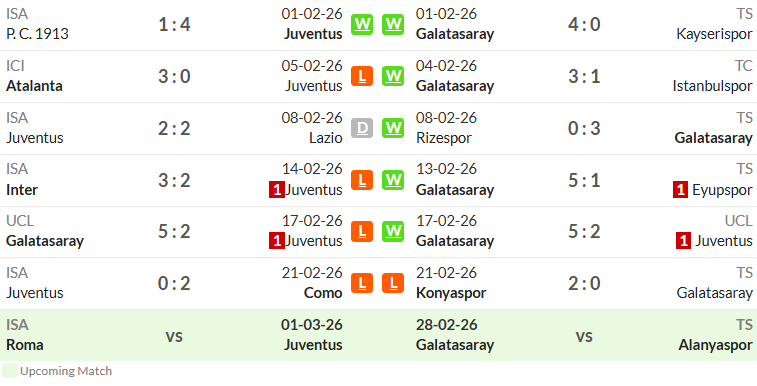Click the gray D badge for Juventus-Lazio draw
The width and height of the screenshot is (757, 386).
(362, 128)
